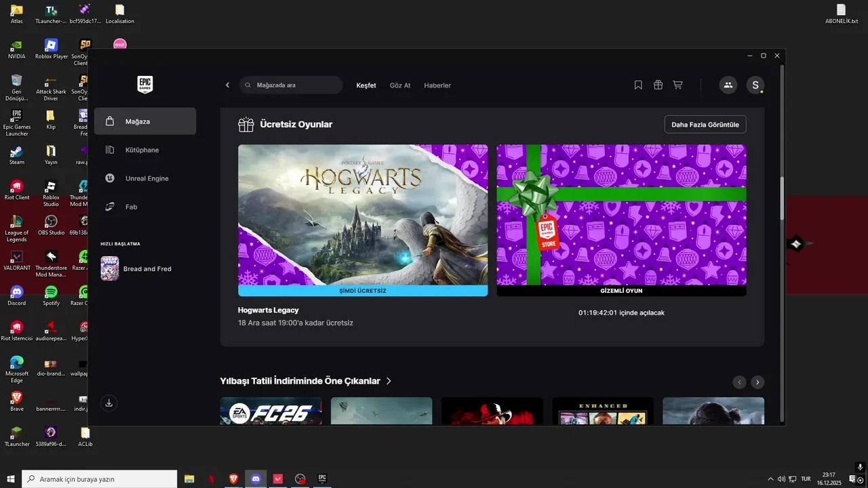
Task: Click the Riot Client desktop icon
Action: pos(17,190)
